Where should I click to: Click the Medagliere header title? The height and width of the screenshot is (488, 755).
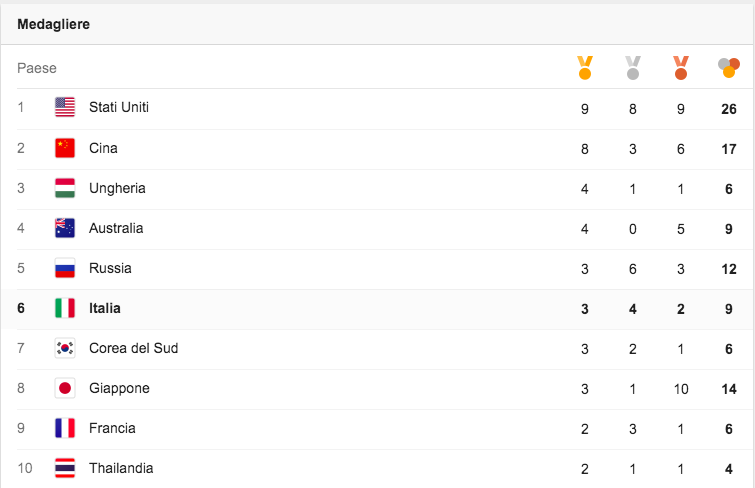[x=54, y=24]
